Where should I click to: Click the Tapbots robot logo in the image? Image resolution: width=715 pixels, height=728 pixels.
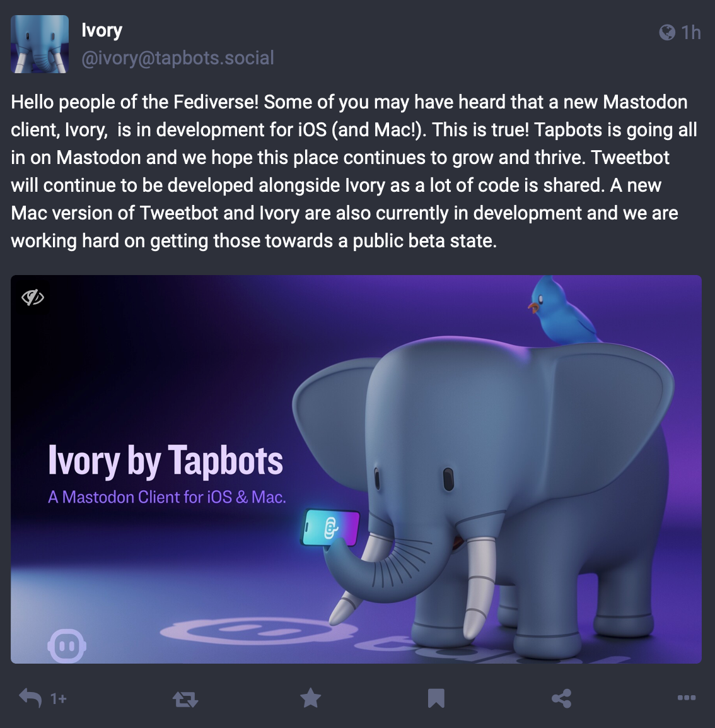pos(67,645)
